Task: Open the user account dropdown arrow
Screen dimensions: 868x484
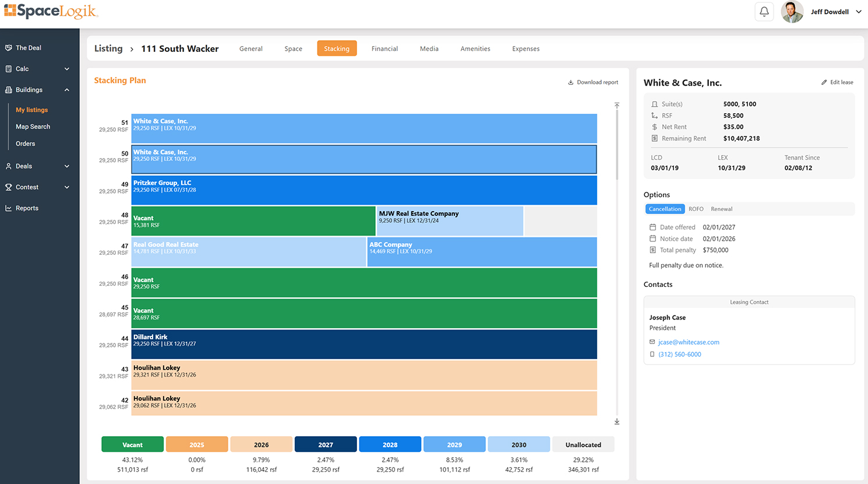Action: click(858, 12)
